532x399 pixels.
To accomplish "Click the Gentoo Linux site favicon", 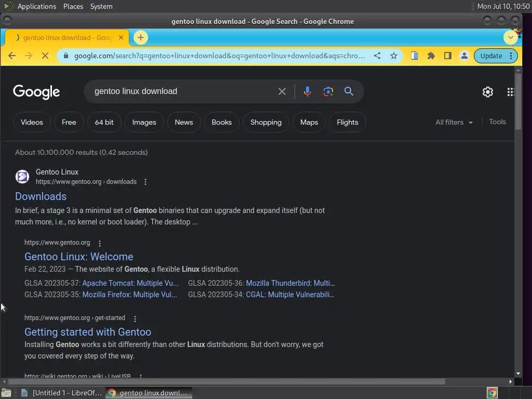I will point(22,177).
